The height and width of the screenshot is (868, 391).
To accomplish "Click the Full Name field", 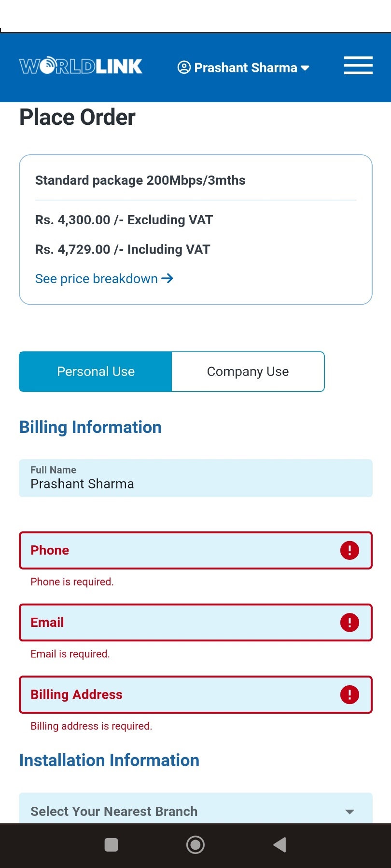I will 195,478.
